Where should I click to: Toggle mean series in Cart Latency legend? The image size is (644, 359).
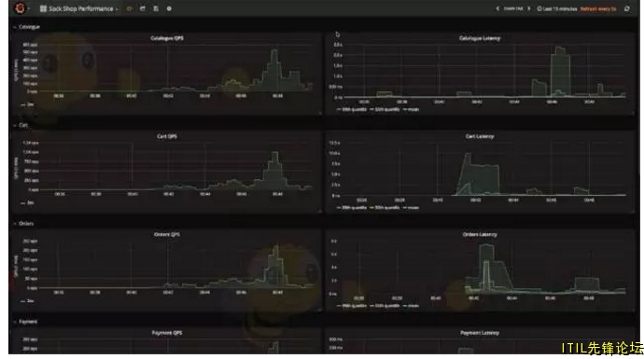[x=411, y=208]
